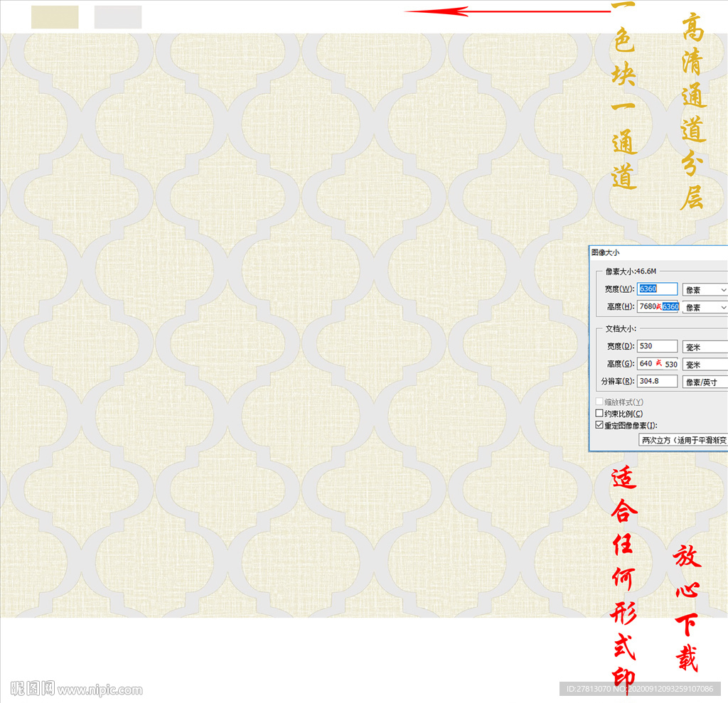Pick the light grey color swatch
The image size is (728, 703).
tap(118, 17)
